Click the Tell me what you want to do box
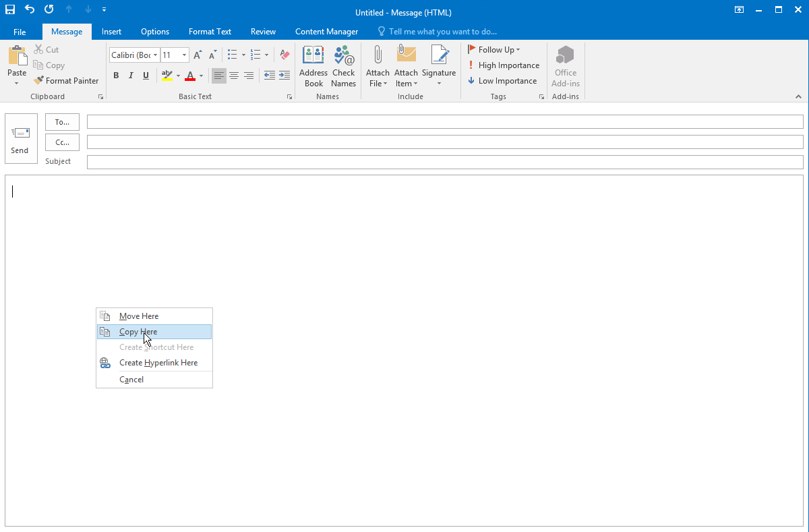The image size is (809, 532). click(437, 32)
